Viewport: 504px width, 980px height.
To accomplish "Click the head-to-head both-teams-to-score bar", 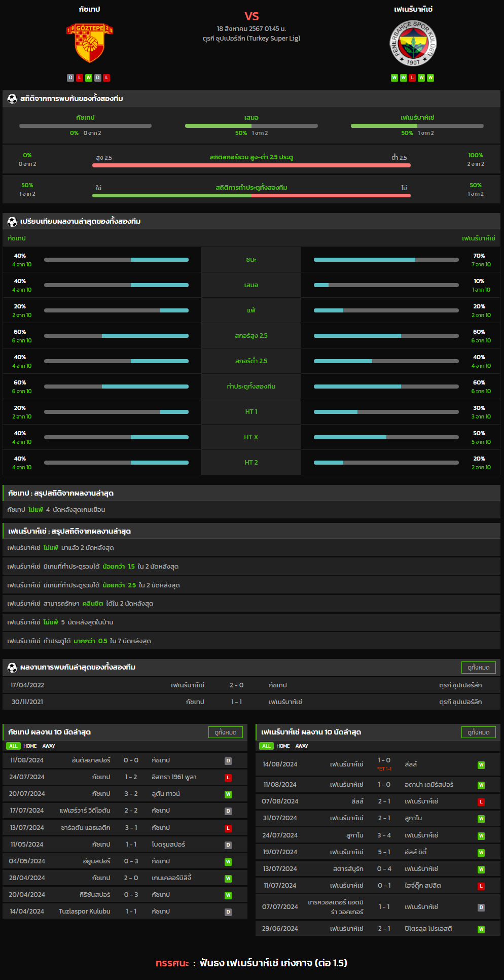I will 251,195.
